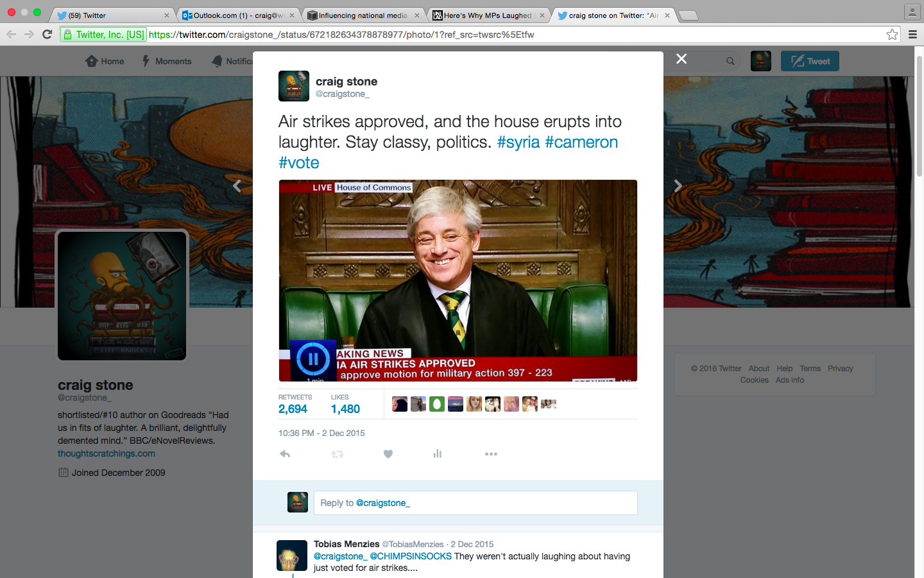924x578 pixels.
Task: View the 2,694 retweets list
Action: [x=293, y=409]
